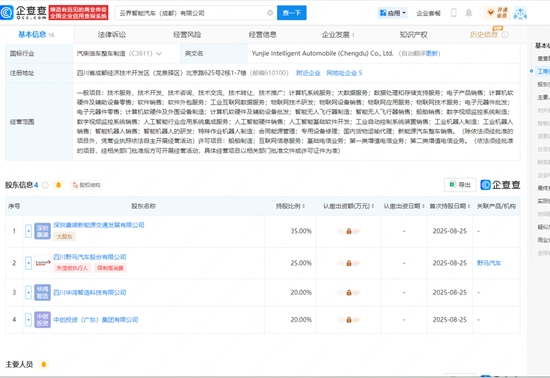550x378 pixels.
Task: Switch to the 法律诉讼 tab
Action: 112,34
